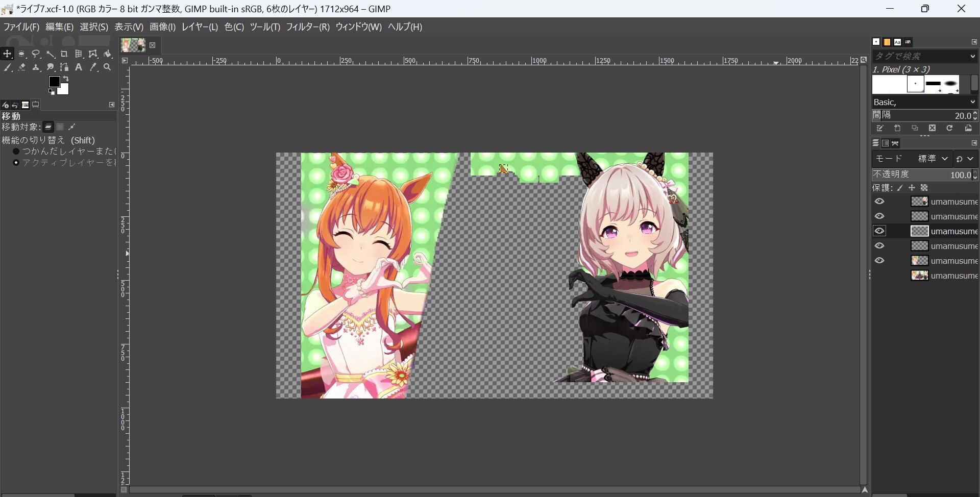Refresh the brushes list
980x497 pixels.
click(949, 129)
